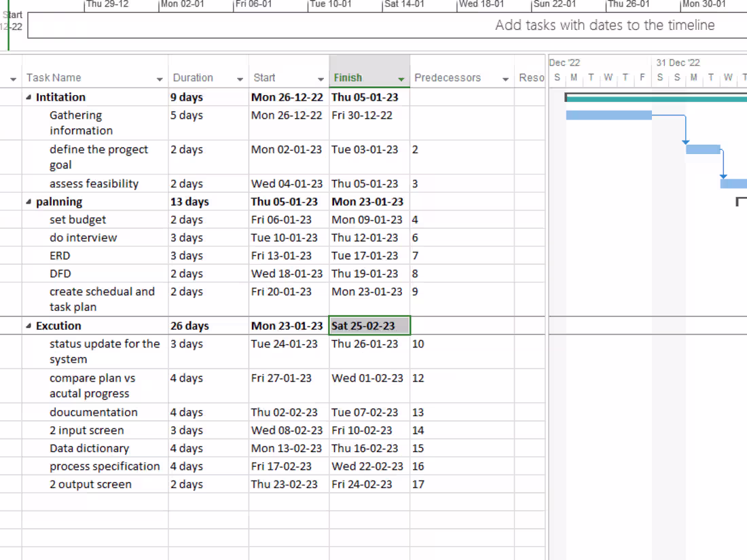This screenshot has height=560, width=747.
Task: Click the '31 Dec '22' Gantt timescale header
Action: pos(678,63)
